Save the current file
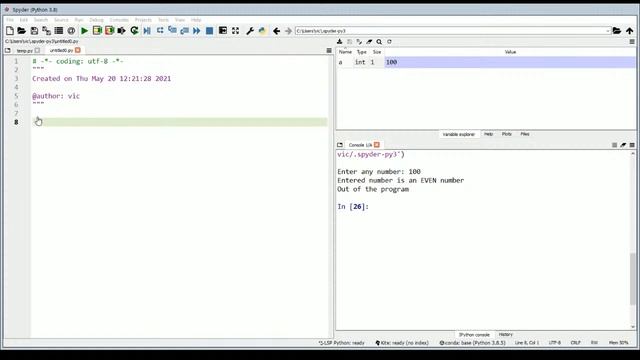 [x=34, y=31]
